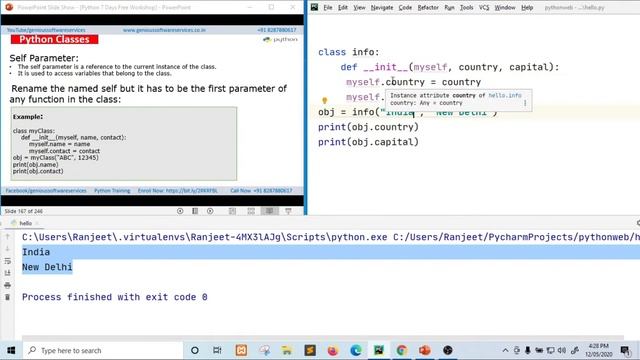Open File Explorer from the taskbar
The height and width of the screenshot is (360, 640).
click(x=287, y=350)
